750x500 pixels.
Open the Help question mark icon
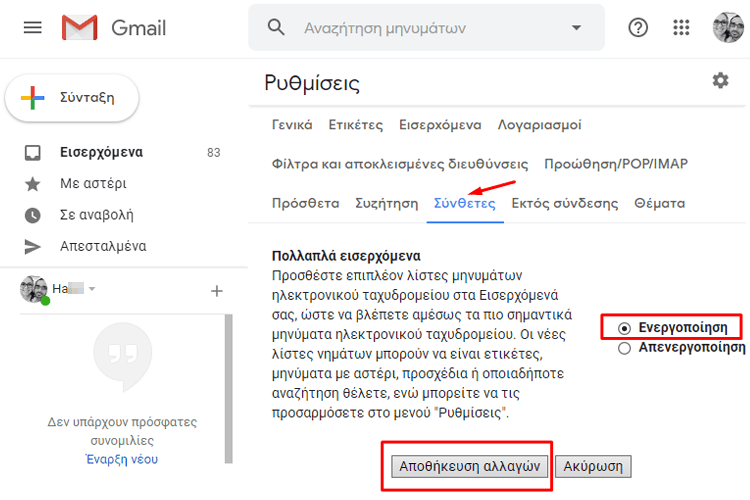[x=638, y=28]
